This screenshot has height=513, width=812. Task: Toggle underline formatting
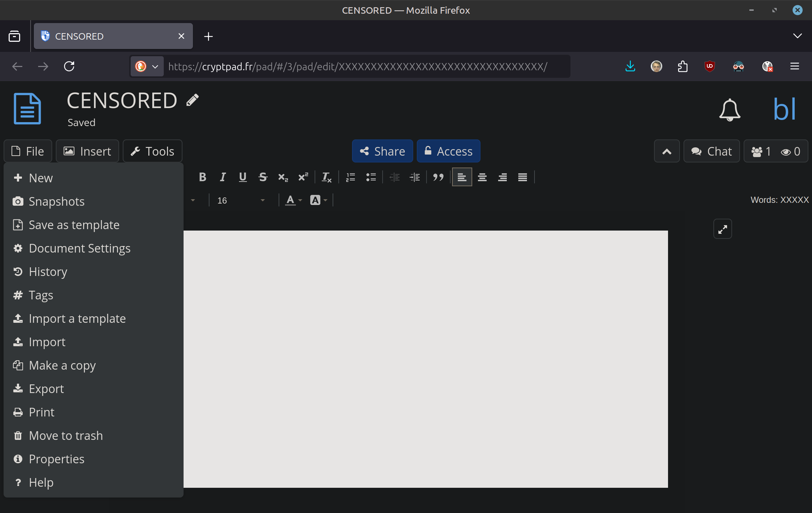point(243,177)
